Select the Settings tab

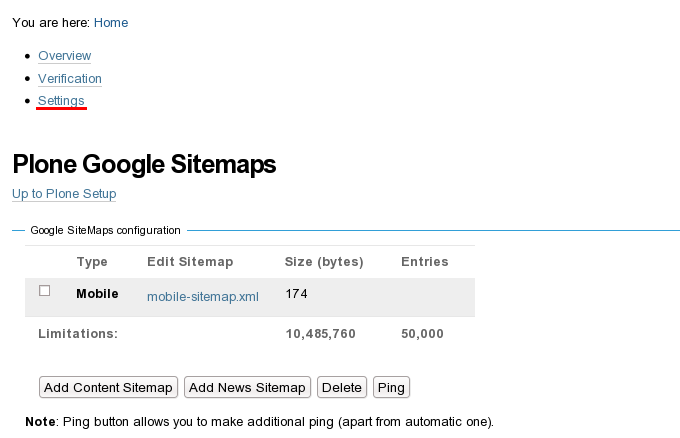[61, 100]
